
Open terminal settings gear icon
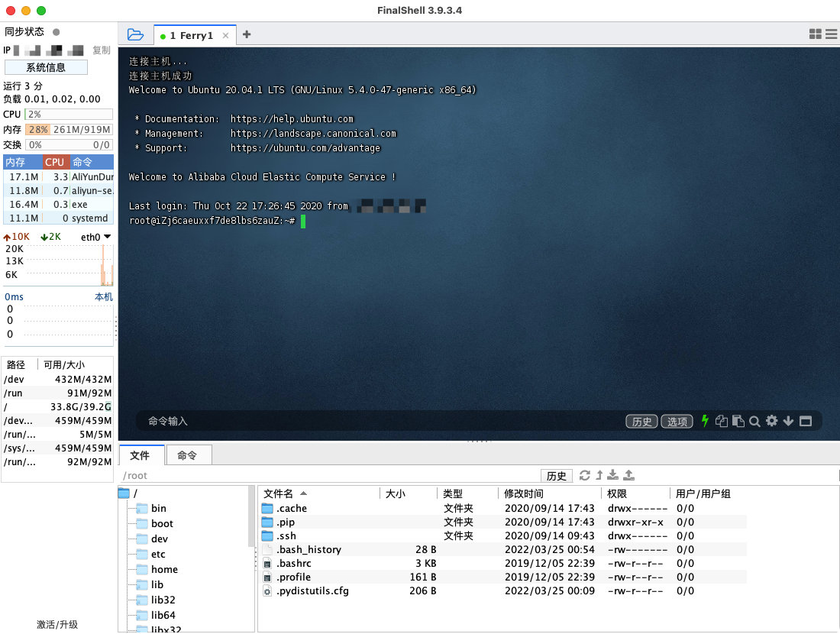point(771,421)
